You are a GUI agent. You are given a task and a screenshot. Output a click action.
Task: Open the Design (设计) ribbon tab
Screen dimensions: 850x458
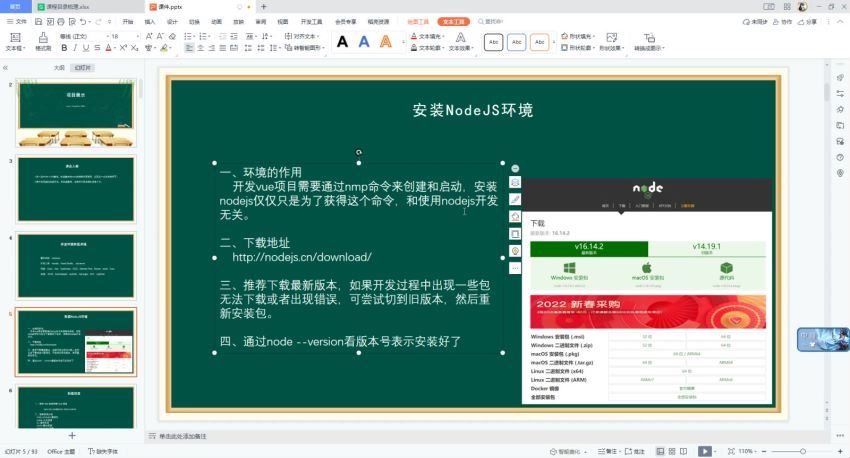tap(172, 22)
